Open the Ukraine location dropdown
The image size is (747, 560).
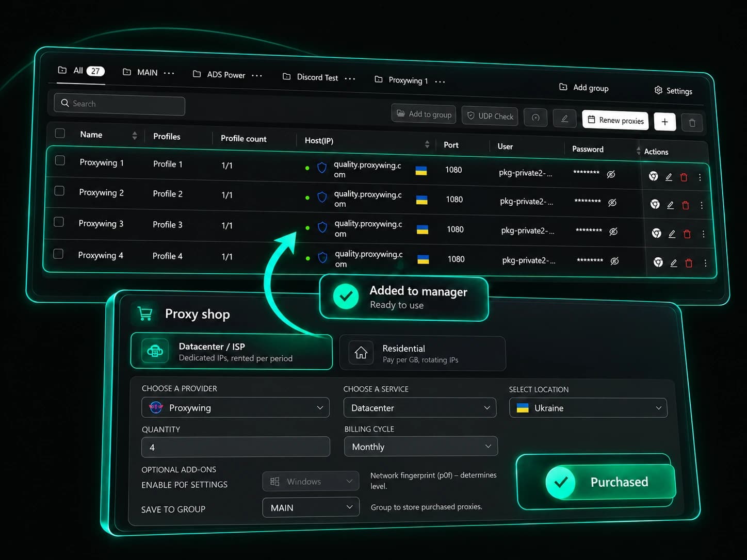pyautogui.click(x=588, y=408)
